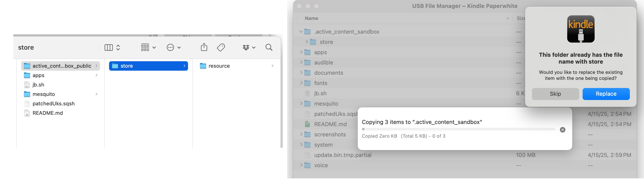The width and height of the screenshot is (644, 182).
Task: Click the Kindle app icon in dialog
Action: coord(581,29)
